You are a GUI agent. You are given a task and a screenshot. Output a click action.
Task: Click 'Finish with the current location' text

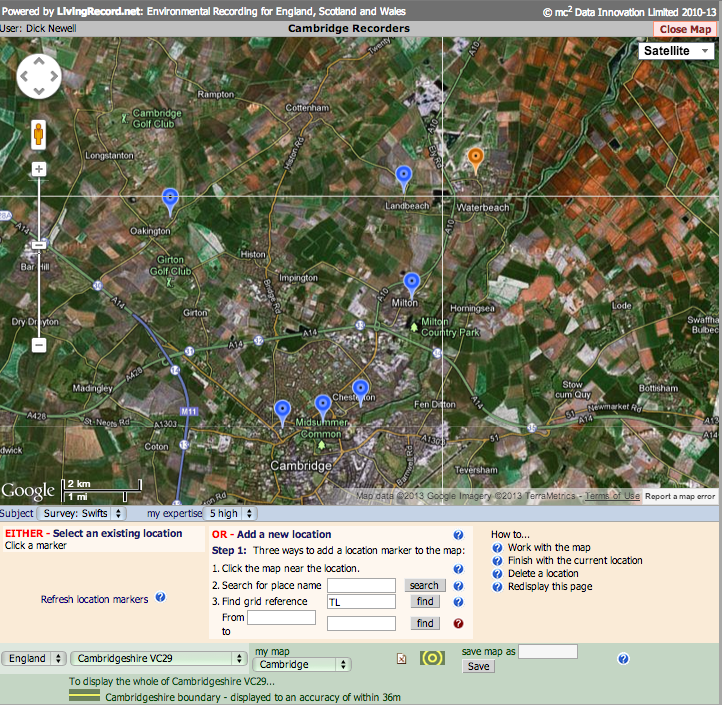tap(575, 560)
